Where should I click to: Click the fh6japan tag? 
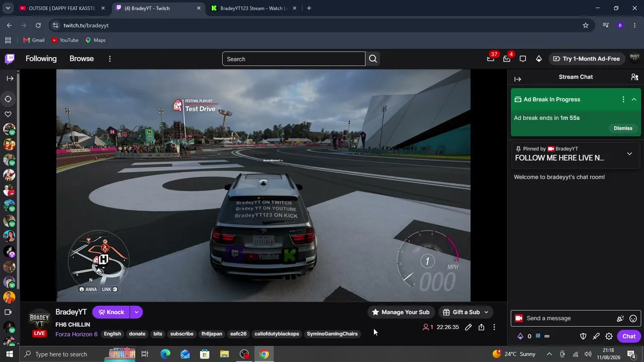point(212,334)
